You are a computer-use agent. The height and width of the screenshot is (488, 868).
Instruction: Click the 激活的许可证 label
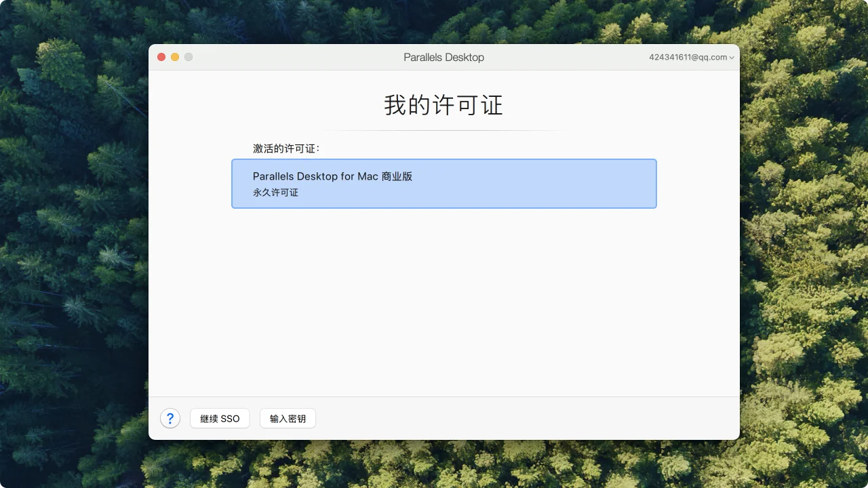(x=285, y=148)
